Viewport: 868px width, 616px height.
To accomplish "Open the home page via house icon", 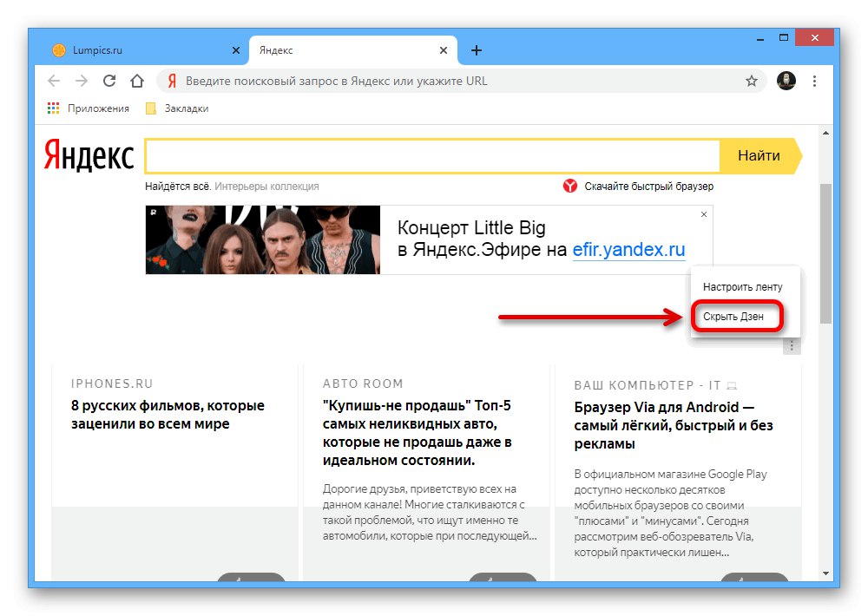I will 137,81.
